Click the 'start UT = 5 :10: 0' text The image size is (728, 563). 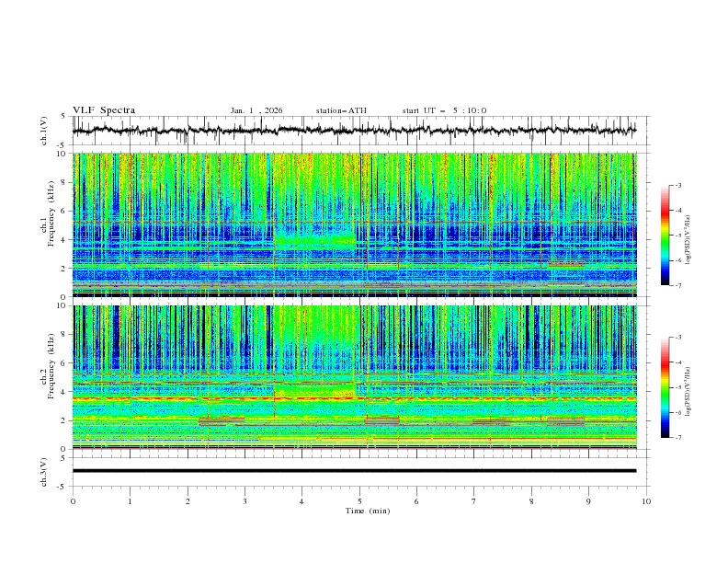(444, 110)
